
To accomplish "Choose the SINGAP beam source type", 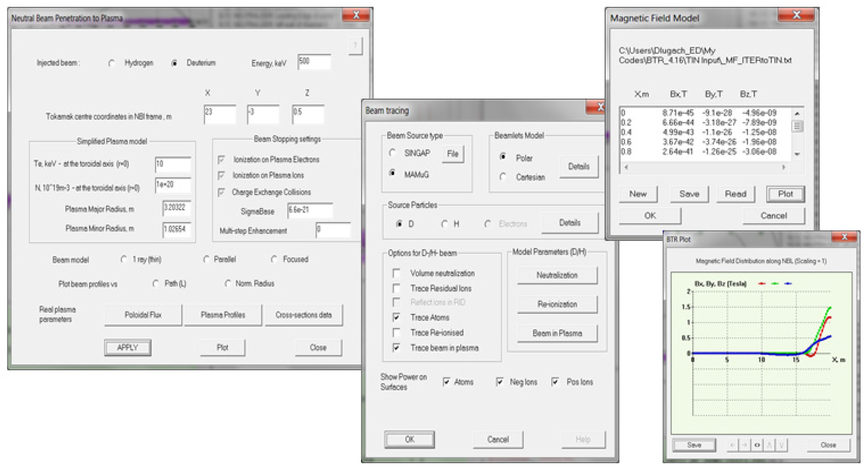I will [x=392, y=152].
